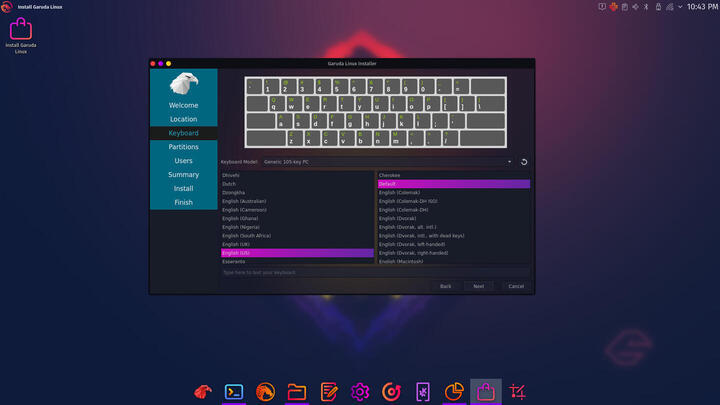Click the Bluetooth icon in system tray

(x=646, y=7)
